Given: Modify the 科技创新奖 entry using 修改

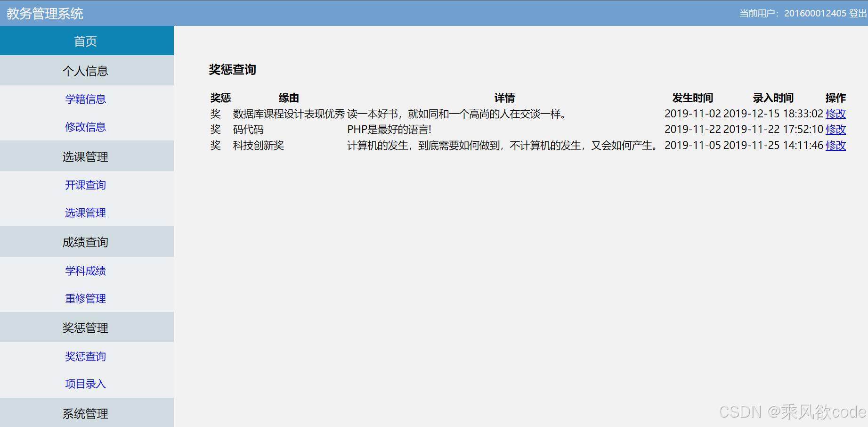Looking at the screenshot, I should click(x=836, y=146).
